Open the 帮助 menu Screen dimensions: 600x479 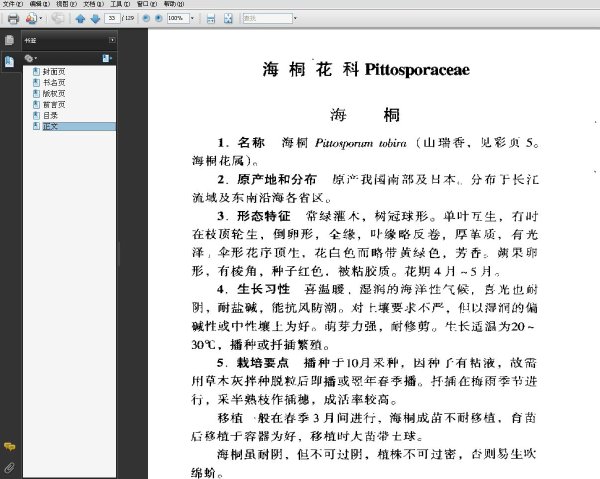(x=174, y=4)
